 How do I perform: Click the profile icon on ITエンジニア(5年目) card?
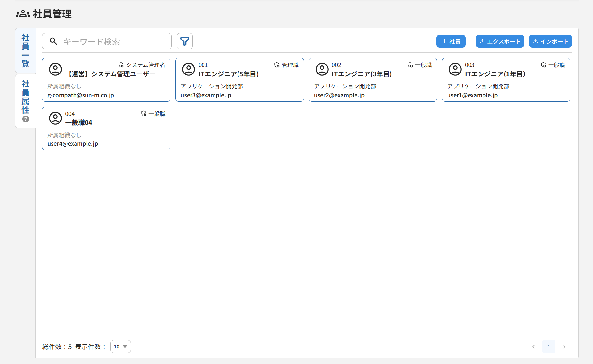point(189,69)
